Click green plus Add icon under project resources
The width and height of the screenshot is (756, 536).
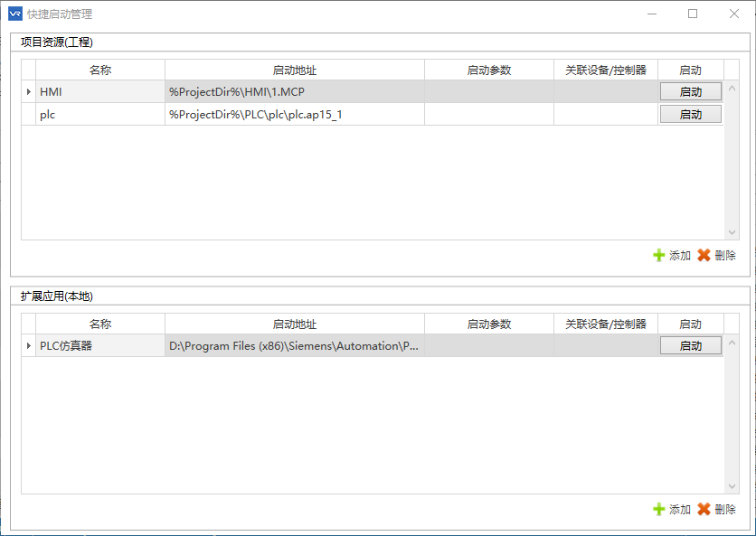658,255
